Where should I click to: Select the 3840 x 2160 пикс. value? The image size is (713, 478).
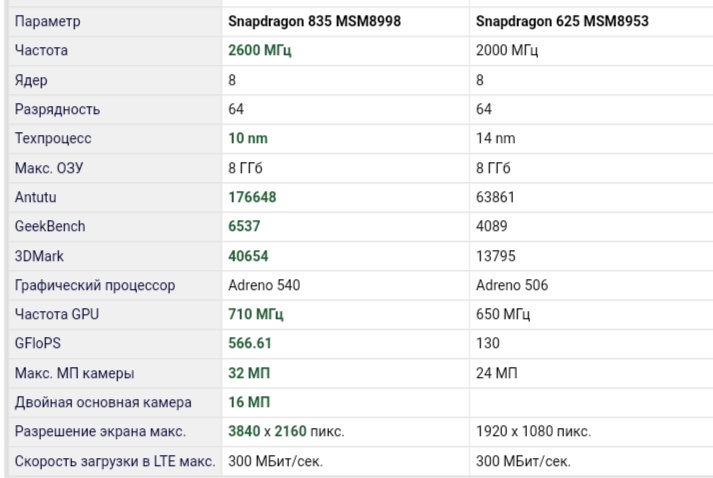(286, 431)
